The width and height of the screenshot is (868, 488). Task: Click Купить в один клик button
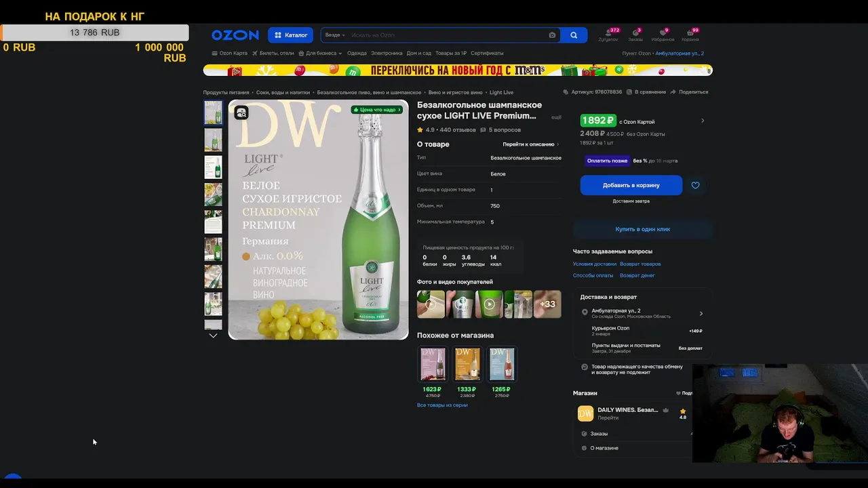pos(643,229)
